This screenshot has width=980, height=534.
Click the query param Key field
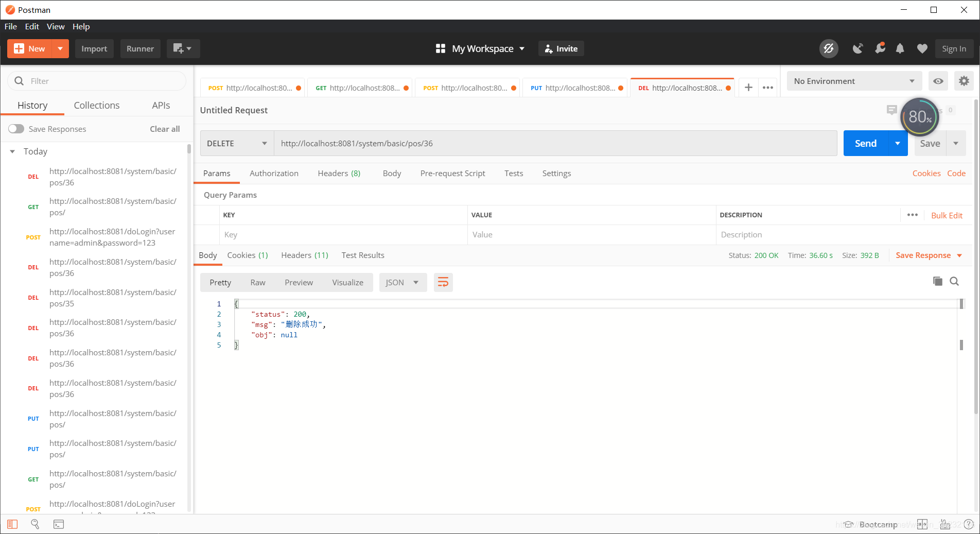click(x=344, y=235)
